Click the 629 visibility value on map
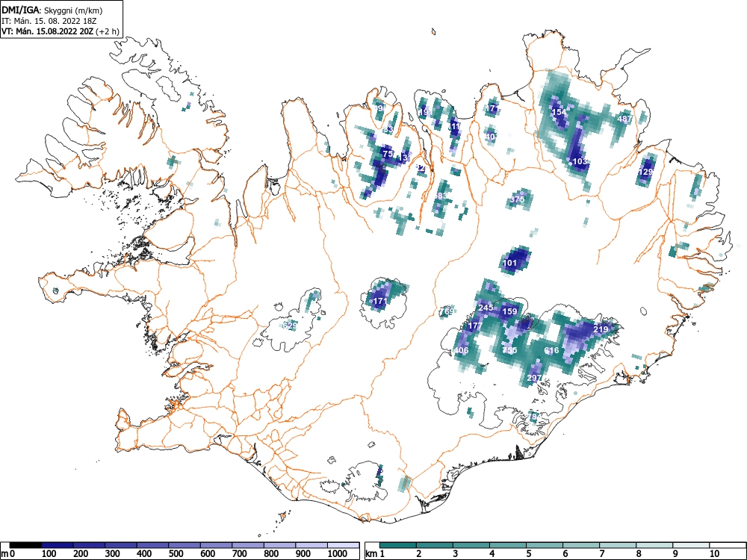The image size is (747, 560). tap(290, 326)
